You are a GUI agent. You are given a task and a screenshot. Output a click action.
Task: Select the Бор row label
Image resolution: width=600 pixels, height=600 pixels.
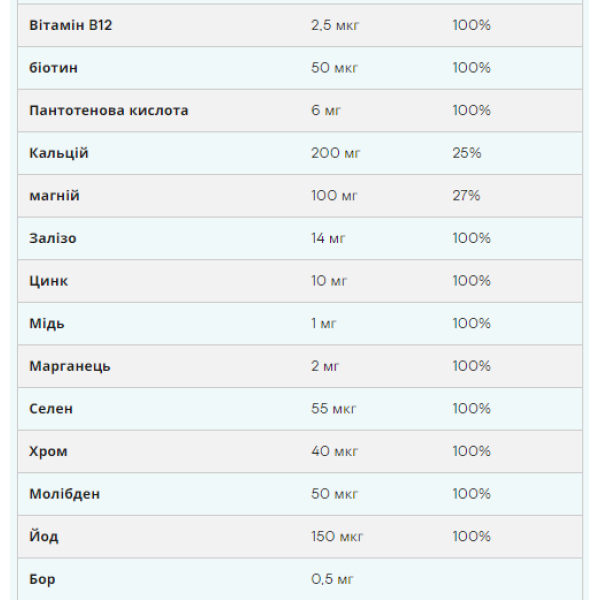43,579
